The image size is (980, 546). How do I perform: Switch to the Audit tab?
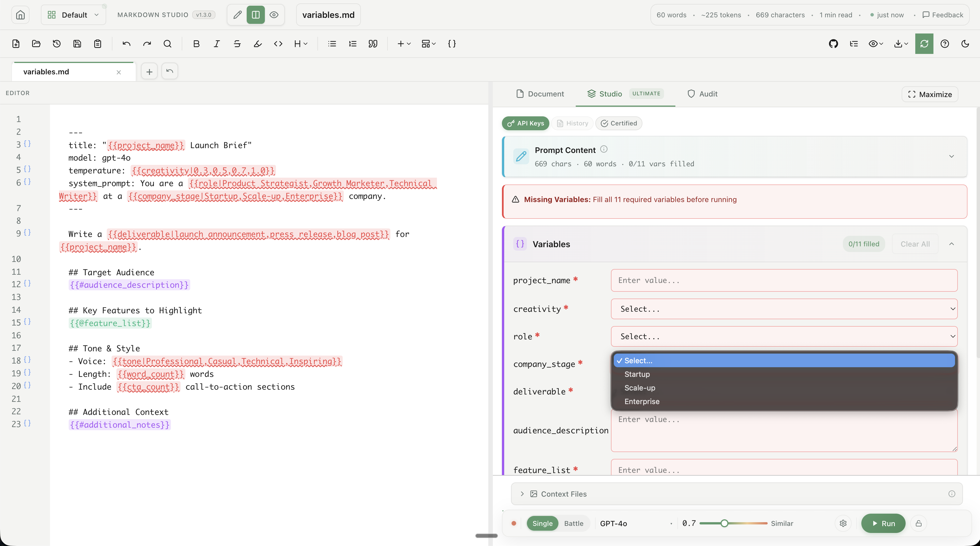tap(702, 94)
